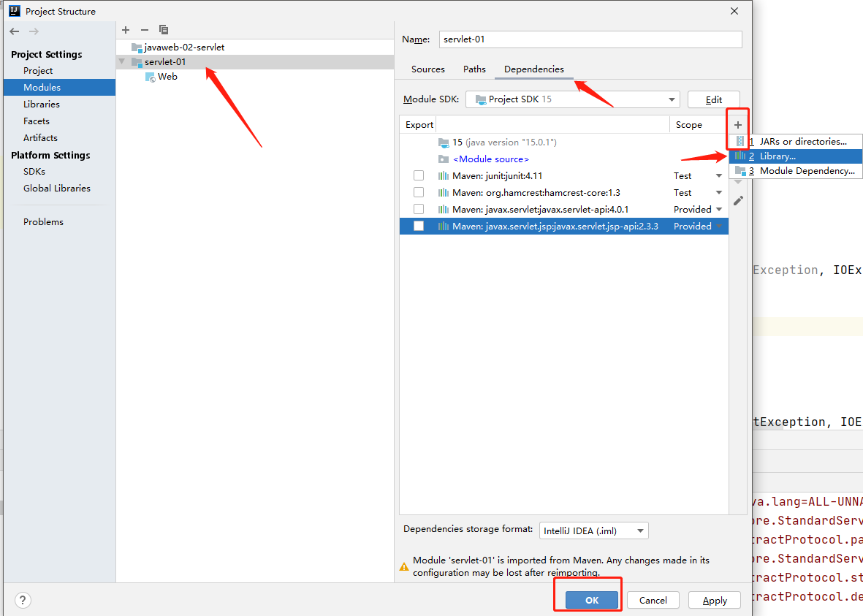Close the Project Structure dialog

(734, 11)
